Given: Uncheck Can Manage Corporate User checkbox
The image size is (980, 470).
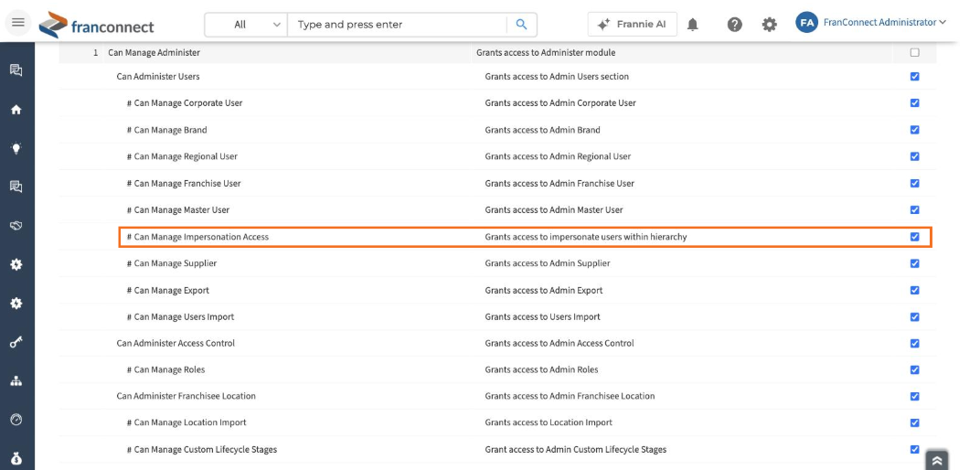Looking at the screenshot, I should tap(915, 102).
